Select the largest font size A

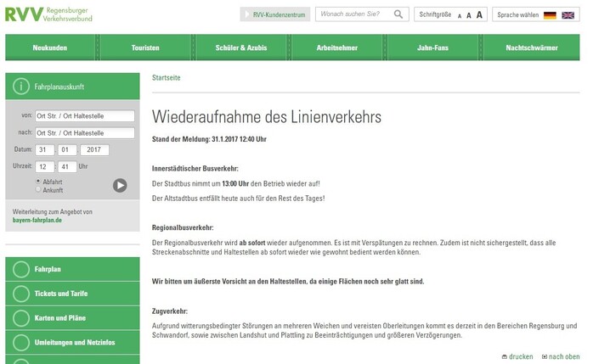pyautogui.click(x=479, y=15)
